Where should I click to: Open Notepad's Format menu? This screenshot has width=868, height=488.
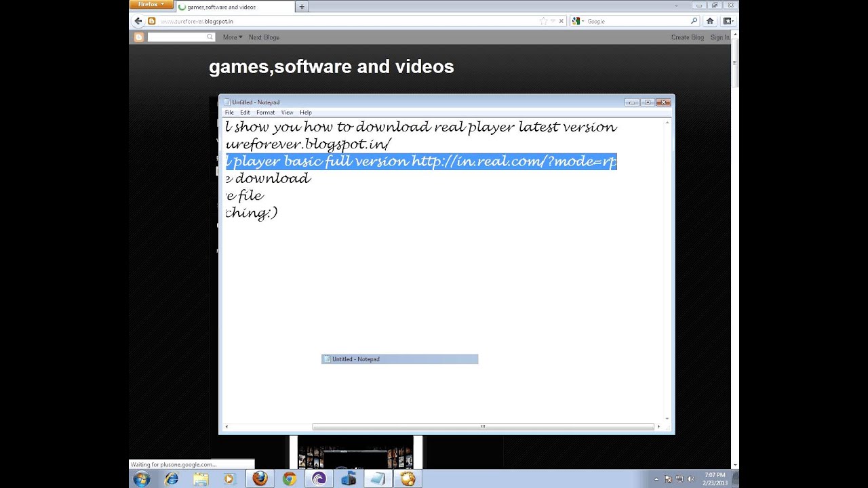tap(265, 113)
